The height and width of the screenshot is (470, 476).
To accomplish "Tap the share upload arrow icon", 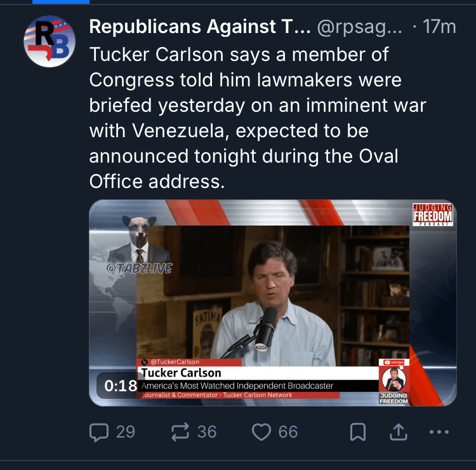I will coord(397,433).
